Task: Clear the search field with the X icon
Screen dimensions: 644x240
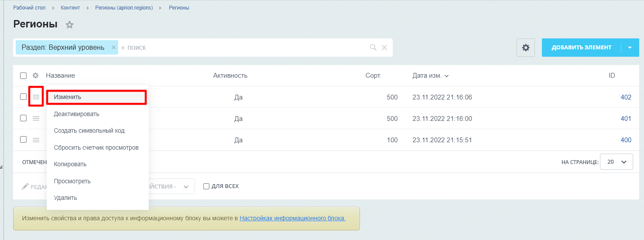Action: [x=384, y=48]
